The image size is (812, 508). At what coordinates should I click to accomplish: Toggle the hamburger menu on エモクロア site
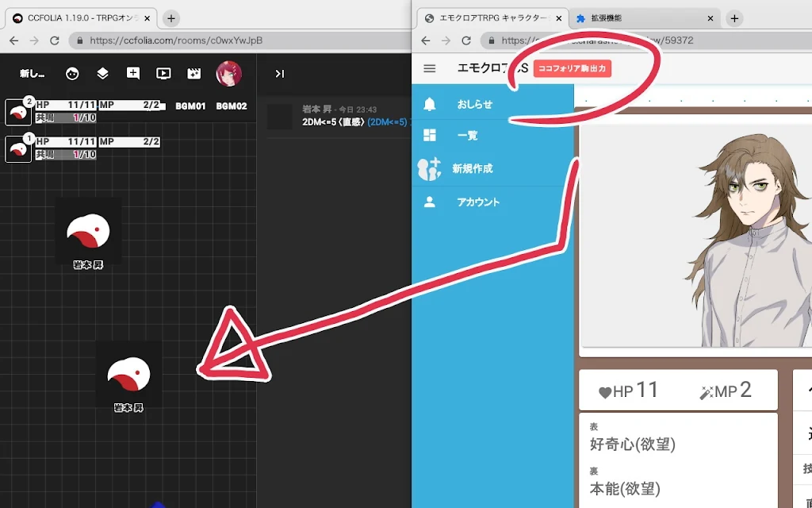tap(429, 68)
